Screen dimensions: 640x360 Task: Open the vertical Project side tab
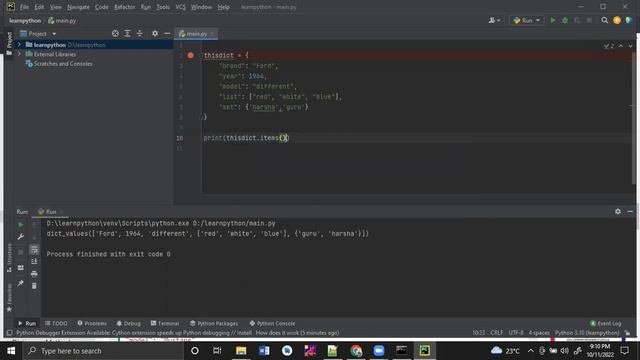9,43
